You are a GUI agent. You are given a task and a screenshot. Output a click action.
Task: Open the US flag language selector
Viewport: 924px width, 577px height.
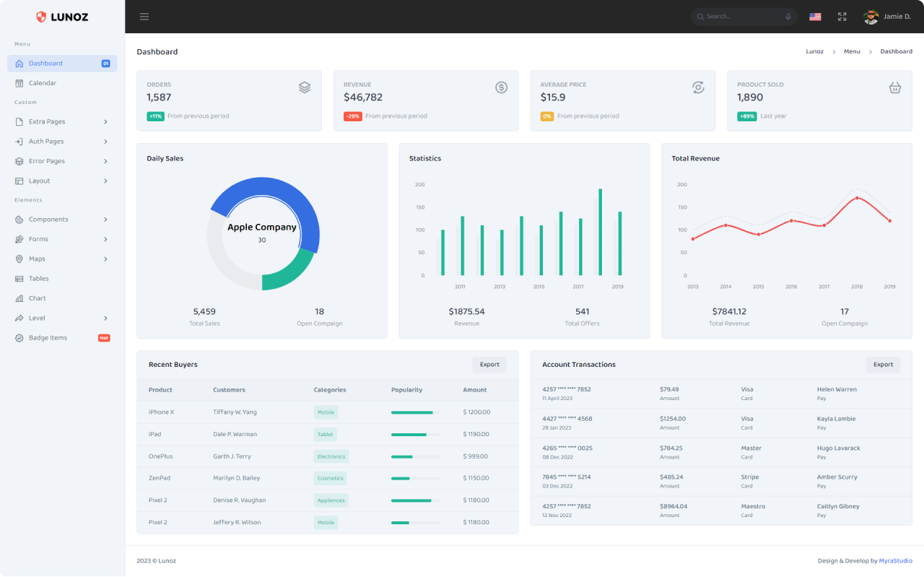[x=815, y=17]
